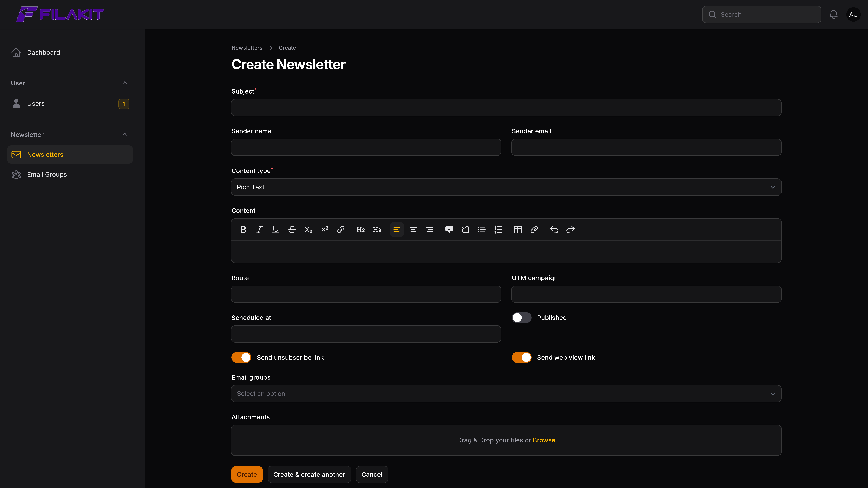Open notifications bell
This screenshot has height=488, width=868.
coord(833,14)
